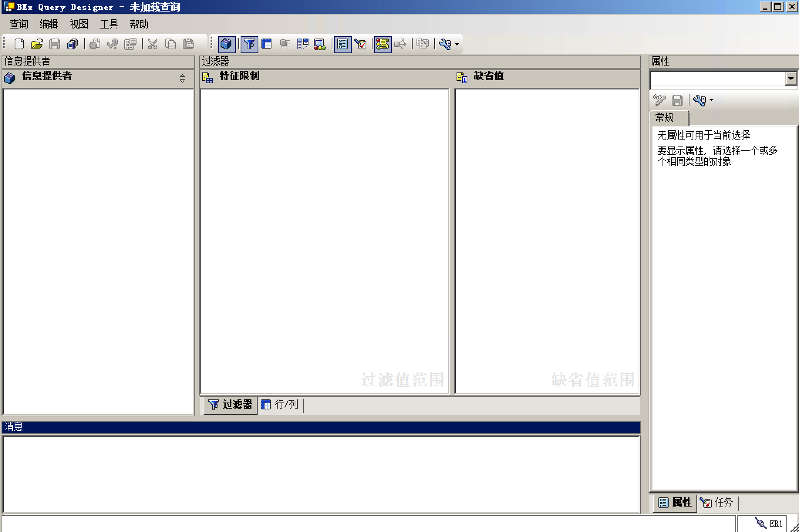Click the exceptions table toolbar icon
This screenshot has width=799, height=532.
tap(302, 44)
